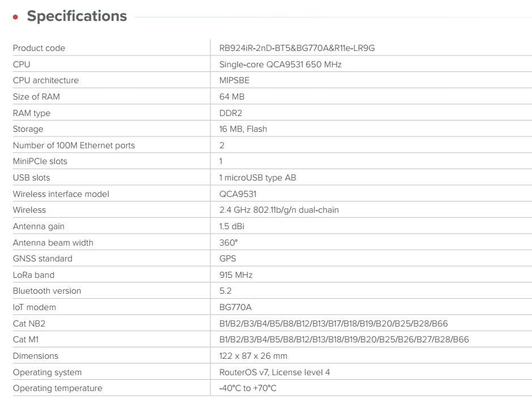Select the Wireless interface model label
The image size is (532, 408).
[61, 194]
